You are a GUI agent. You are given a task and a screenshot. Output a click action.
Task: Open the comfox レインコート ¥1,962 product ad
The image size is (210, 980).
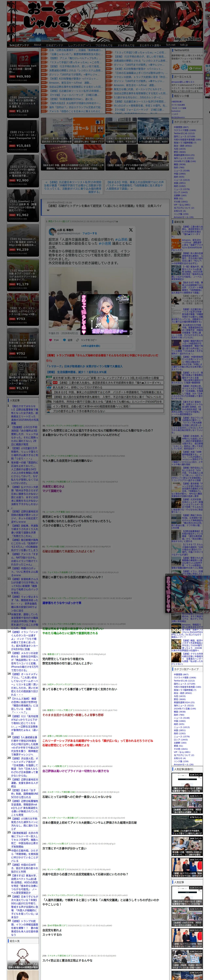(23, 205)
